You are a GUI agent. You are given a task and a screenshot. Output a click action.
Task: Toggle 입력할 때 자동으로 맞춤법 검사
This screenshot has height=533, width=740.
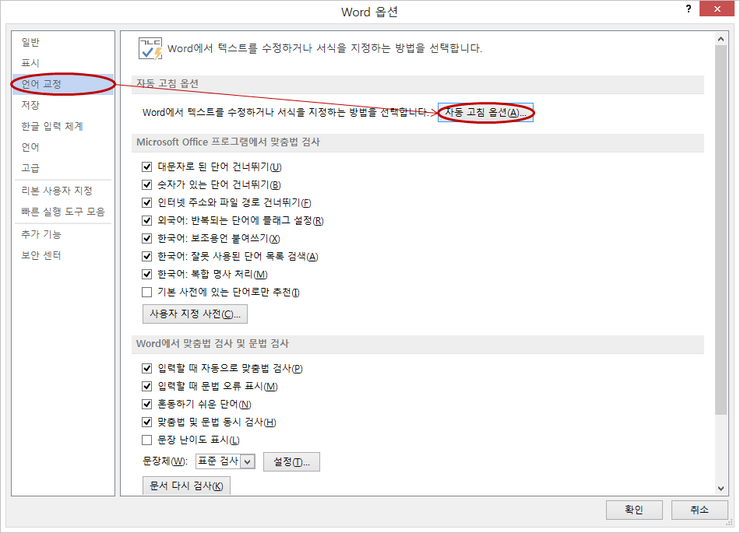click(147, 368)
